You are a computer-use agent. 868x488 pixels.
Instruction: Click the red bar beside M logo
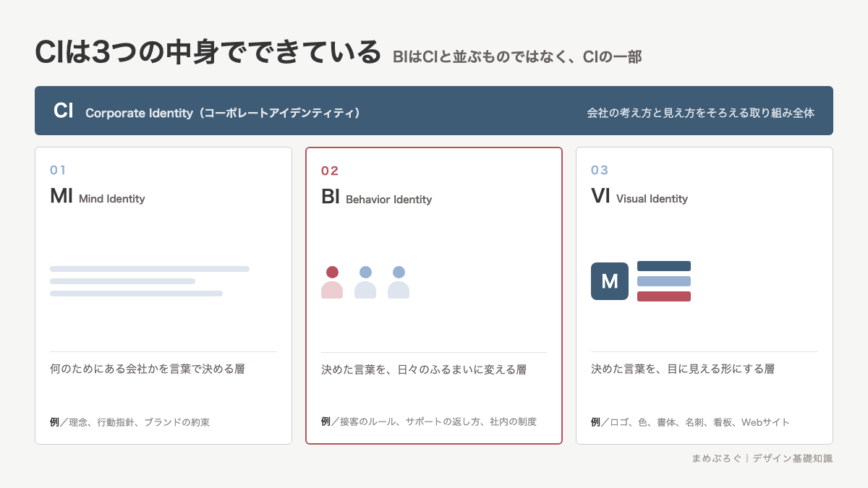coord(664,296)
